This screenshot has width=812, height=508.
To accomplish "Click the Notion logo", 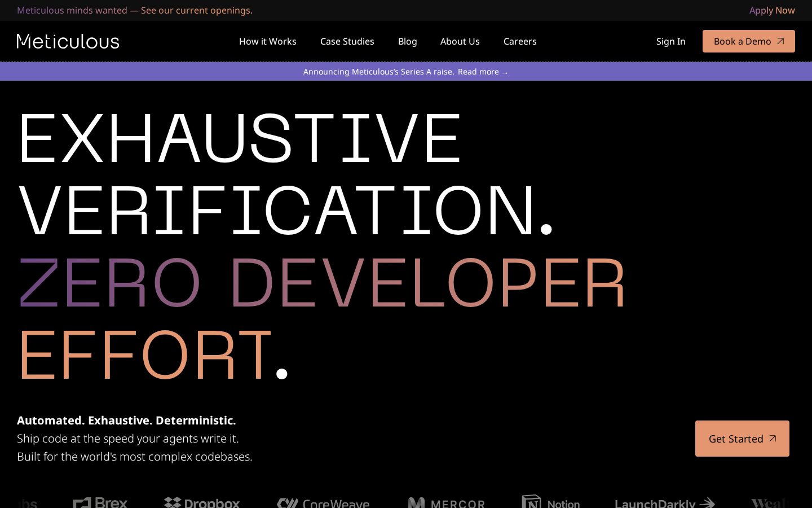I will tap(551, 501).
